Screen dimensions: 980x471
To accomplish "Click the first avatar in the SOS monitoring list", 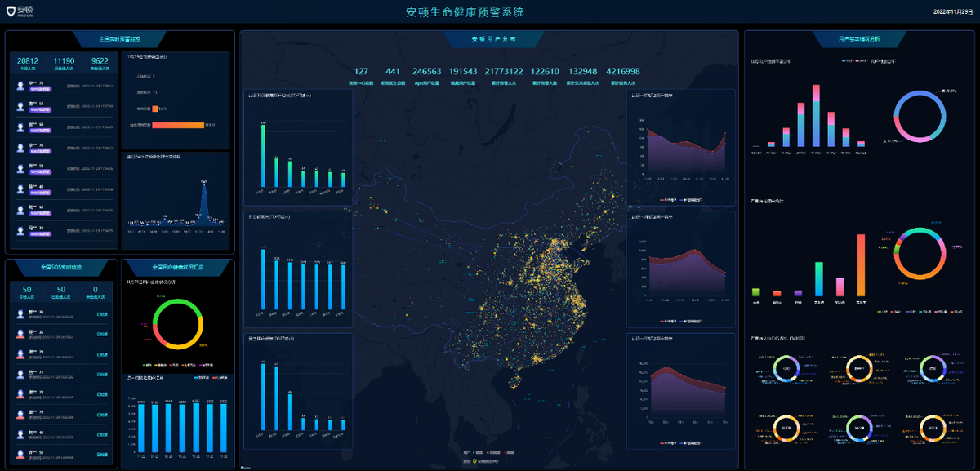I will (x=21, y=314).
